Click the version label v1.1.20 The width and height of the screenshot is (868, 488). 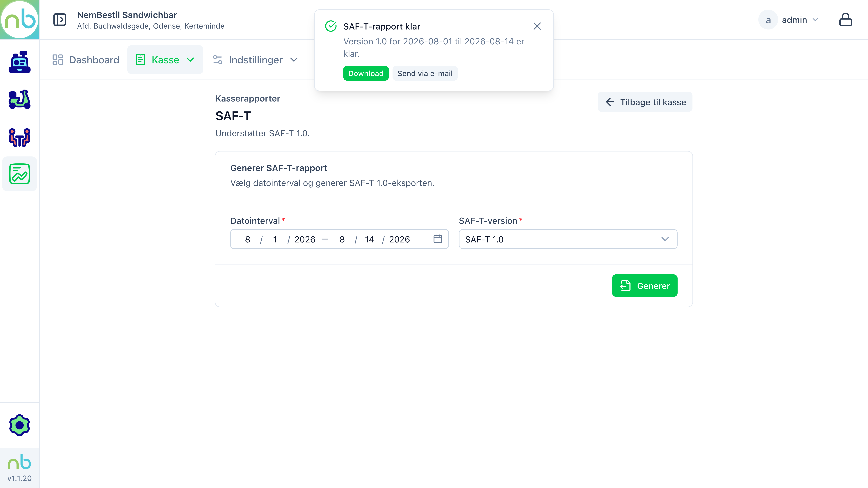pyautogui.click(x=20, y=478)
